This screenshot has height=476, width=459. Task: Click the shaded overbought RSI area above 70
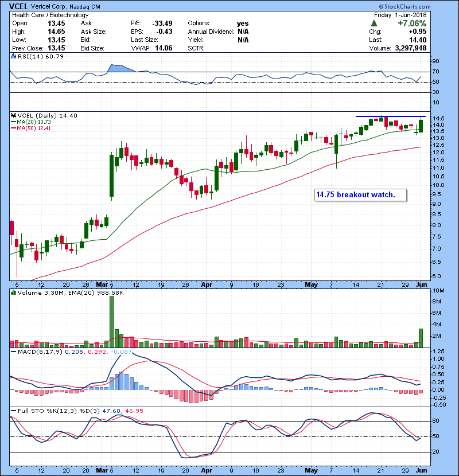119,68
